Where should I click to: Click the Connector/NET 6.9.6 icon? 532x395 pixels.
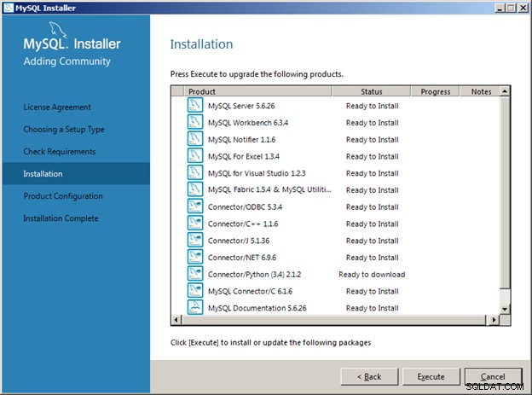point(195,257)
